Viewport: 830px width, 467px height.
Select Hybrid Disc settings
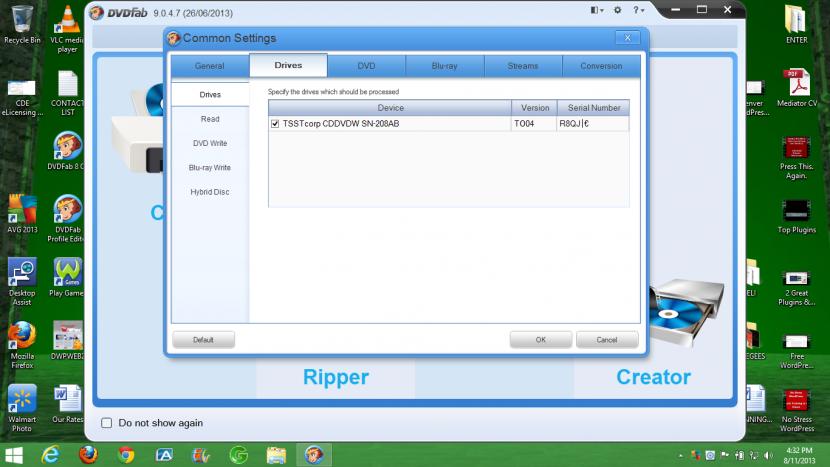click(210, 192)
